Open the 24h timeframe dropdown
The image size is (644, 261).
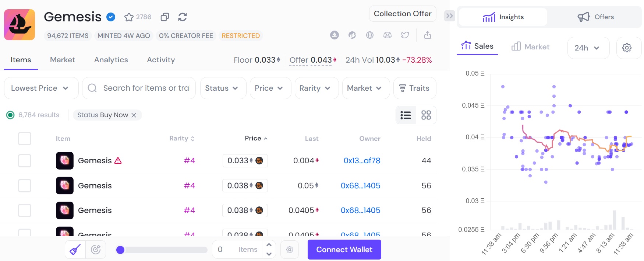(588, 48)
